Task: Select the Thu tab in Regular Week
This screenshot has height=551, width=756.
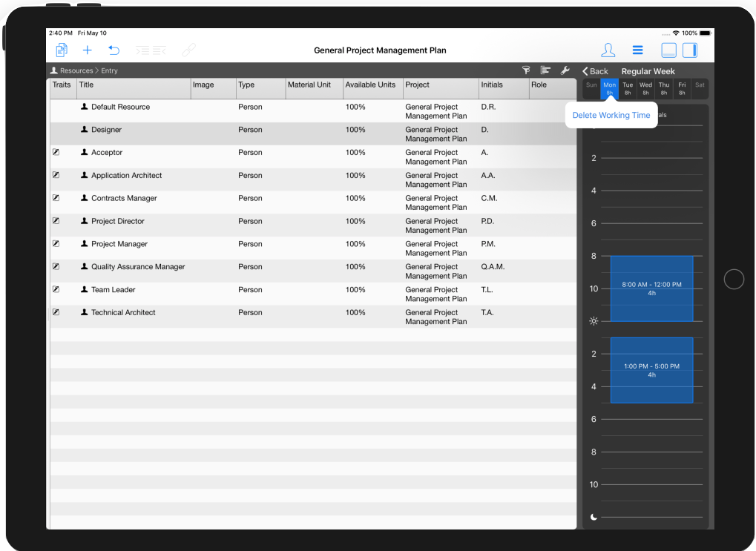Action: pos(663,87)
